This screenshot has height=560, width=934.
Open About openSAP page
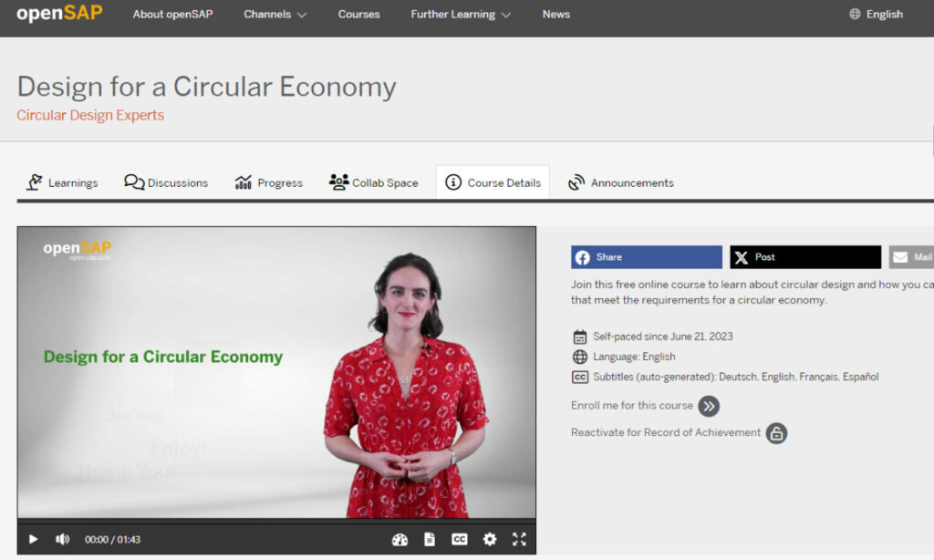[x=172, y=15]
